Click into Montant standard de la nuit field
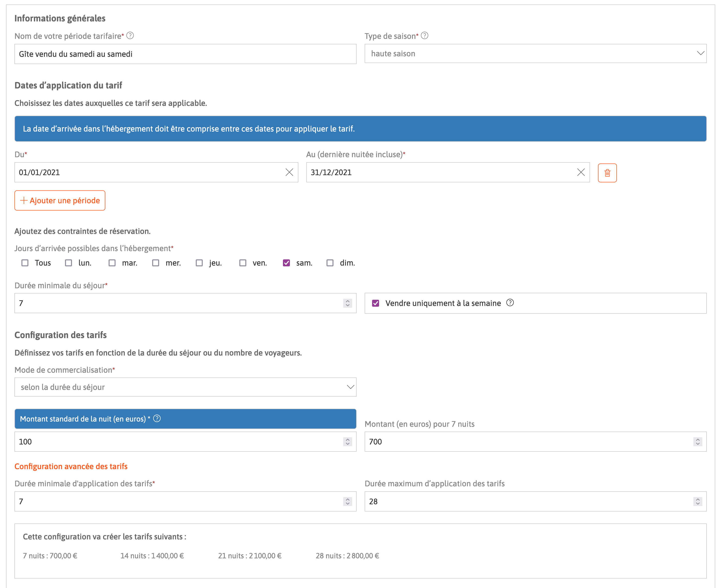The width and height of the screenshot is (723, 588). pos(186,442)
